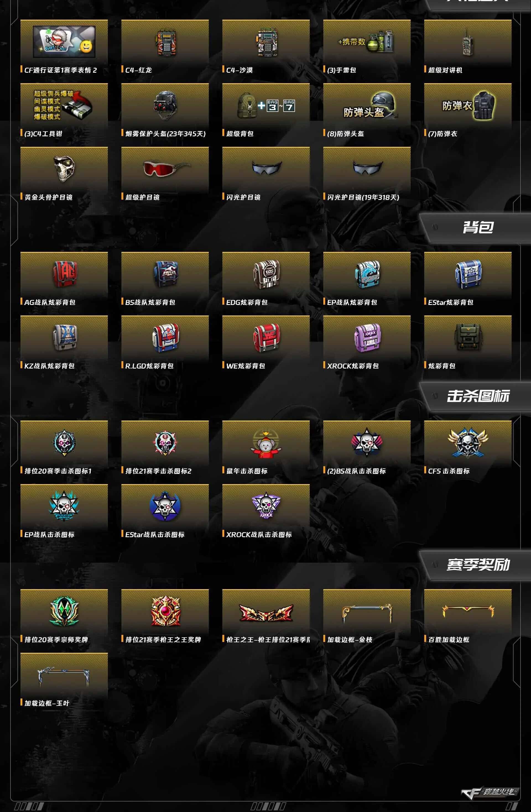Select the 超级护目镜 red goggles
The height and width of the screenshot is (812, 531).
[166, 168]
